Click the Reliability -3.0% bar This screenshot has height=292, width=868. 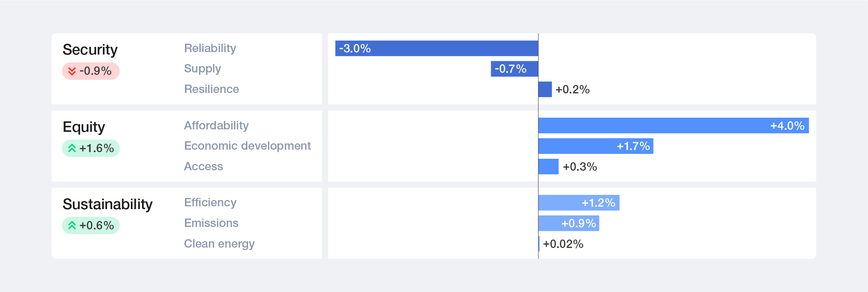pos(437,48)
